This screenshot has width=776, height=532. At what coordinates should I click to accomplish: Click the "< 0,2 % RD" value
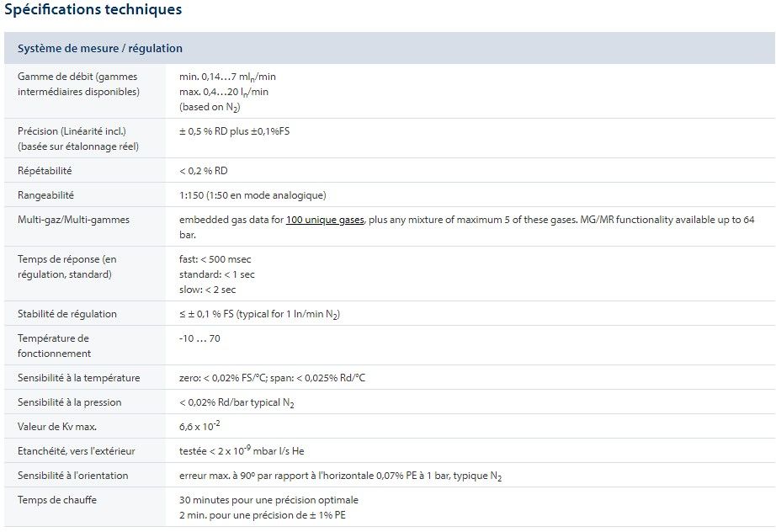tap(204, 171)
